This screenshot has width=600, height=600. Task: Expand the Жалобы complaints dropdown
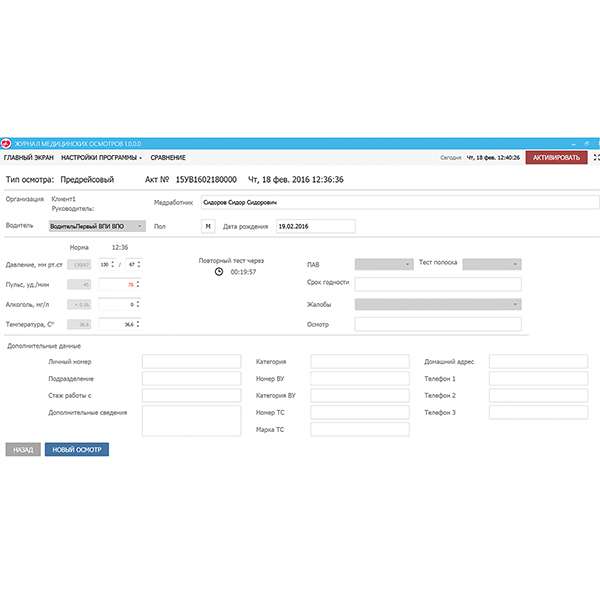pos(438,304)
